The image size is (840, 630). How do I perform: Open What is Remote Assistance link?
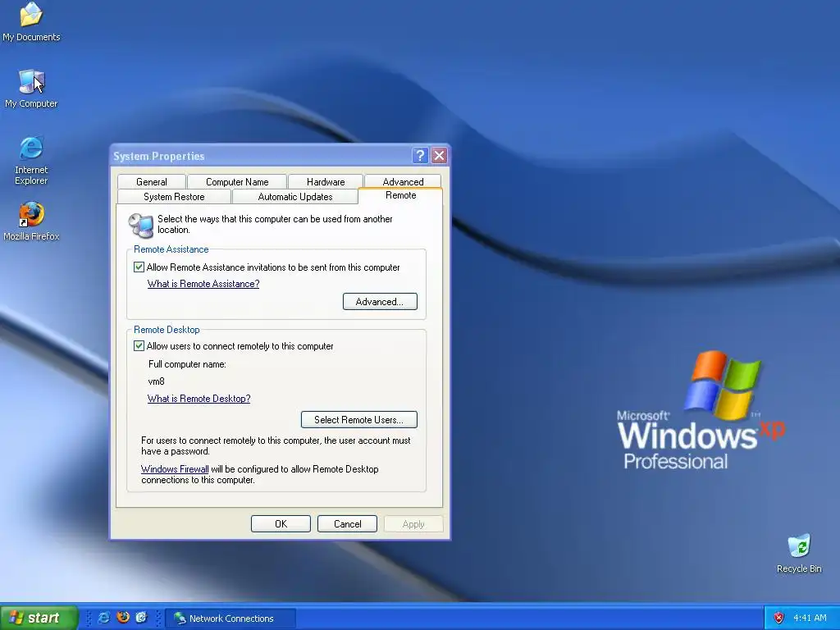pos(203,284)
